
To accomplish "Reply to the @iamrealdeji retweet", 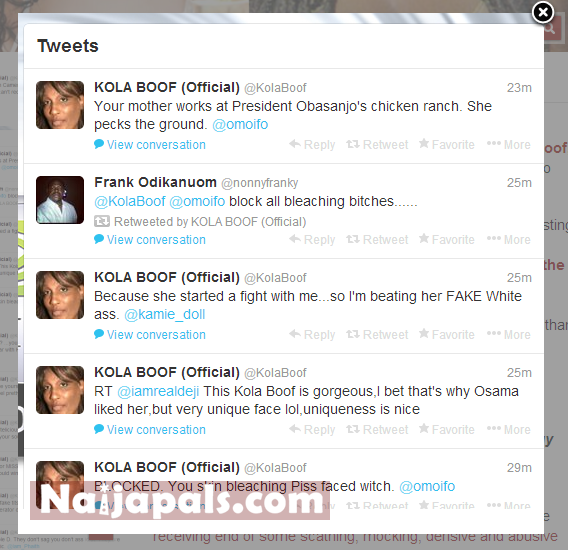I will (x=312, y=429).
